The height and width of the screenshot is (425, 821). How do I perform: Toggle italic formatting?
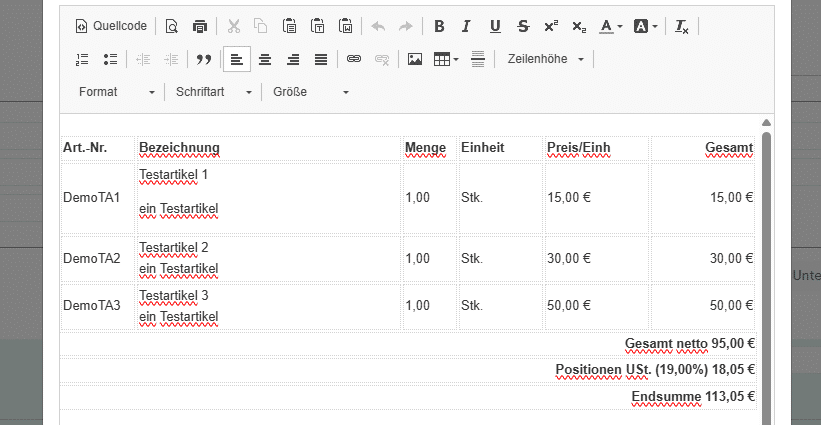(x=467, y=26)
